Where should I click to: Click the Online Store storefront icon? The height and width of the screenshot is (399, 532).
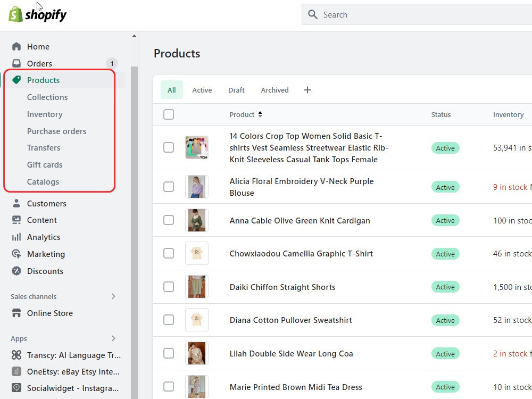(x=16, y=313)
